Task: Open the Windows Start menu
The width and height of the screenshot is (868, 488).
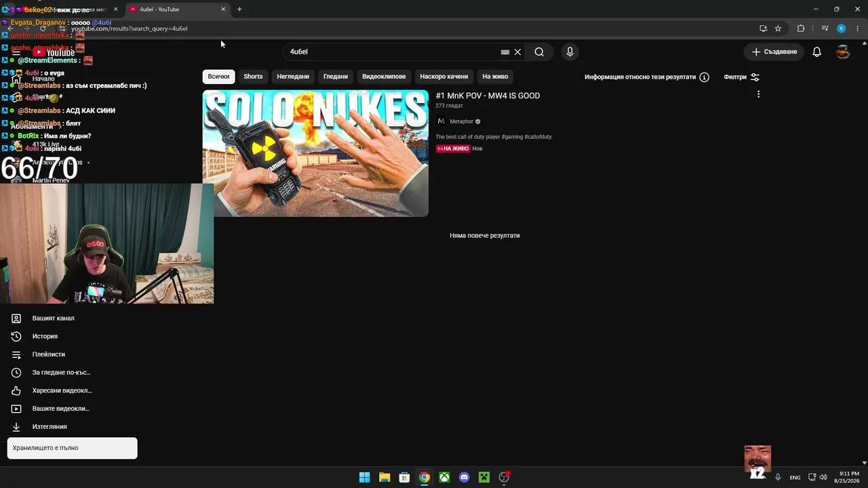Action: point(364,477)
